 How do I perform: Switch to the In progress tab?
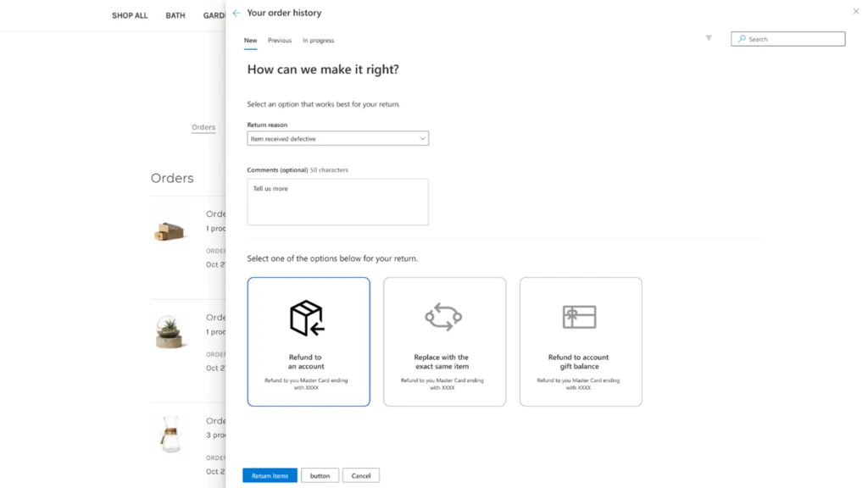pos(318,40)
